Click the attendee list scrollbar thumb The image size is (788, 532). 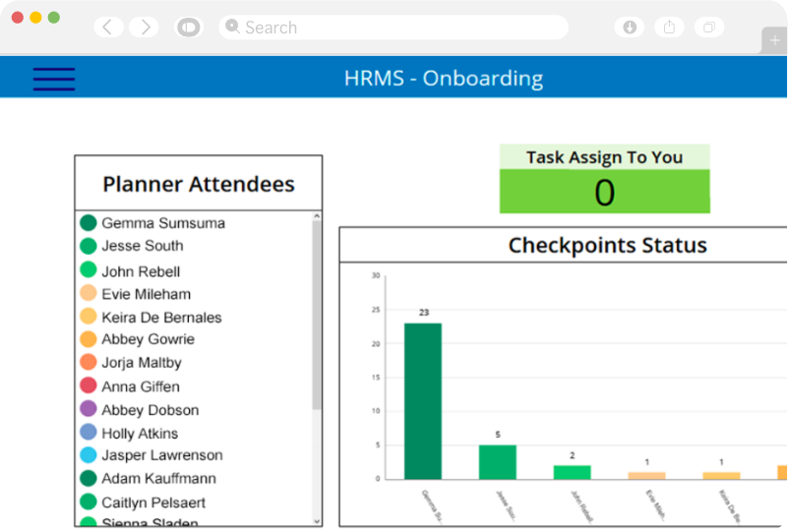[317, 315]
